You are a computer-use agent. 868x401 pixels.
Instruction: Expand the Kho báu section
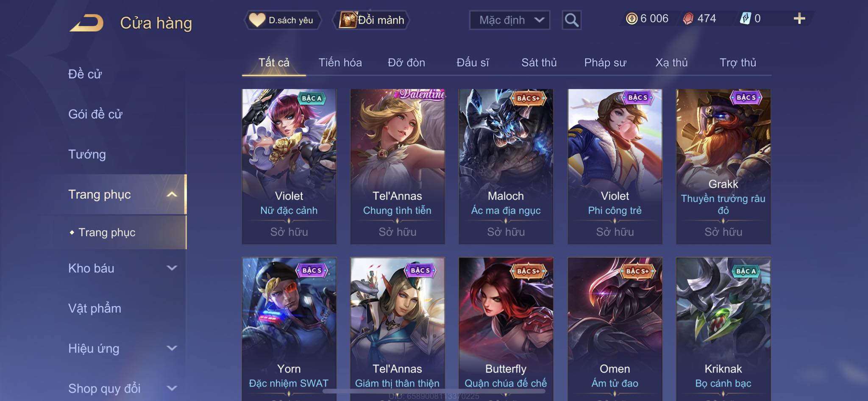(x=122, y=268)
